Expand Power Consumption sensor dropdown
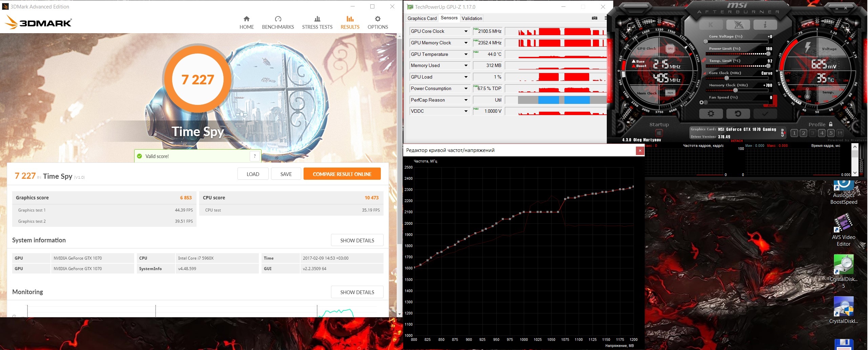Viewport: 868px width, 350px height. pos(466,88)
